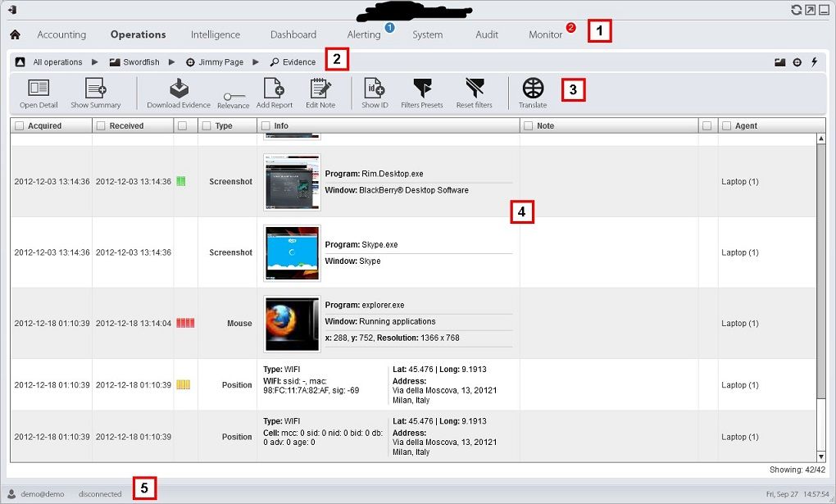Click green relevance marker on Rim.Desktop row
Viewport: 836px width, 504px height.
181,181
